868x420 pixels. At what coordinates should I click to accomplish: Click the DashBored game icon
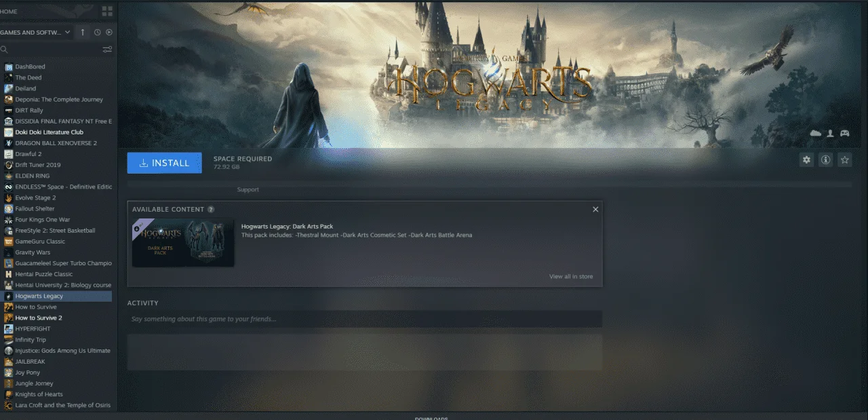tap(8, 66)
